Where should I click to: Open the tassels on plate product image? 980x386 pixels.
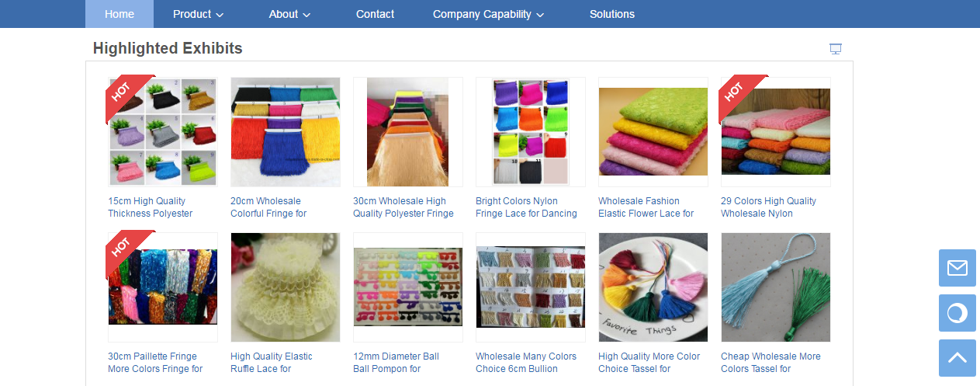click(x=653, y=287)
